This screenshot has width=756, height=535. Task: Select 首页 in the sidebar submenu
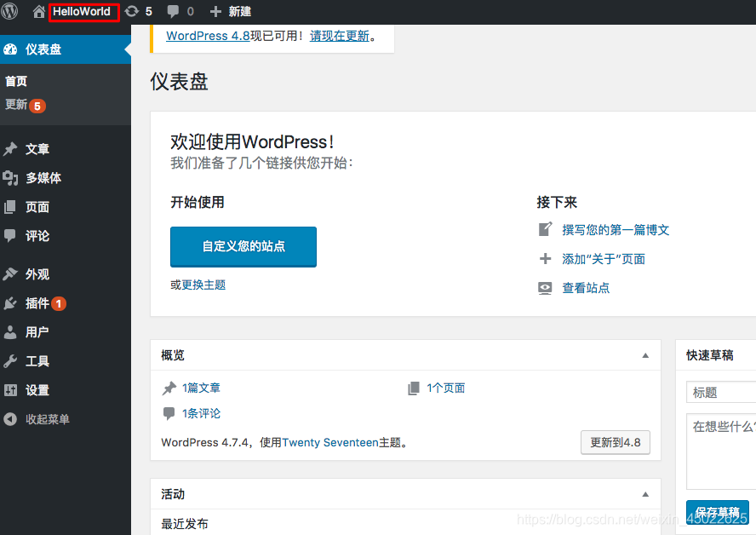pos(16,81)
